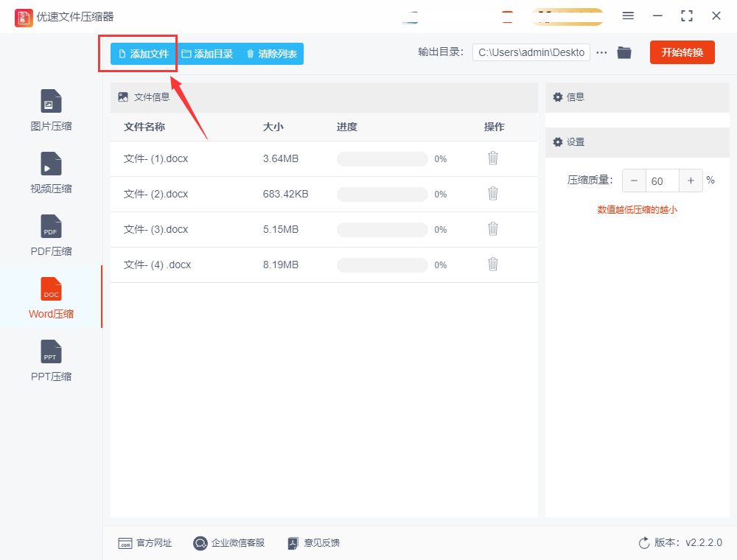Click the gold membership badge in title bar
737x560 pixels.
pyautogui.click(x=567, y=17)
